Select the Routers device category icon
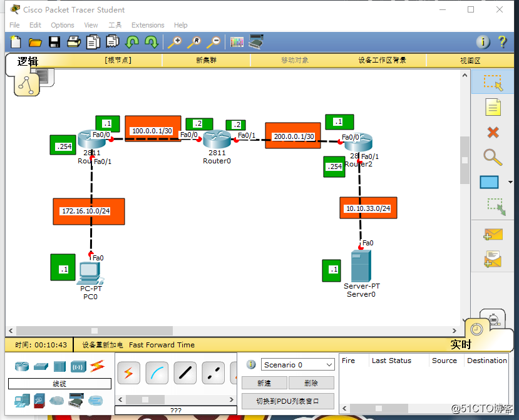519x420 pixels. tap(22, 366)
